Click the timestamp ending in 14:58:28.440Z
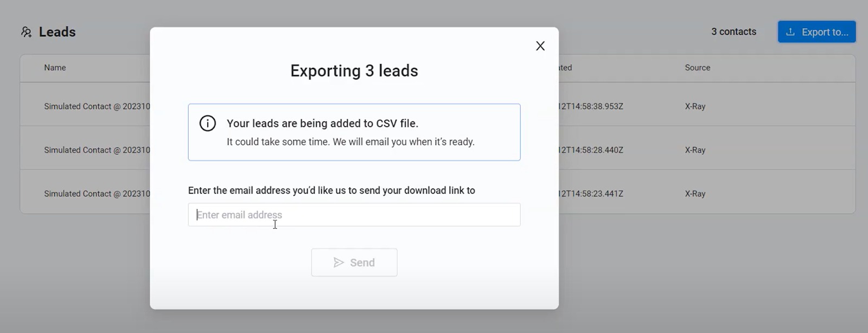Image resolution: width=868 pixels, height=333 pixels. [591, 150]
